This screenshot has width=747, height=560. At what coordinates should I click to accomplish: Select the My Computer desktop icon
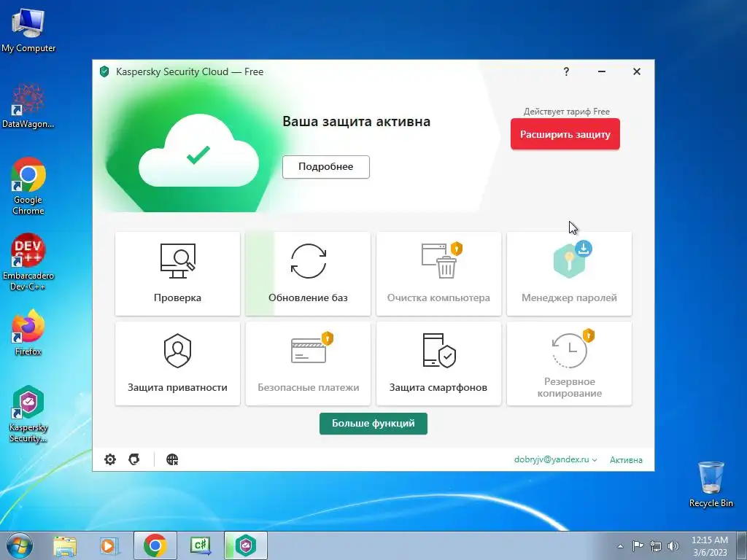(28, 31)
